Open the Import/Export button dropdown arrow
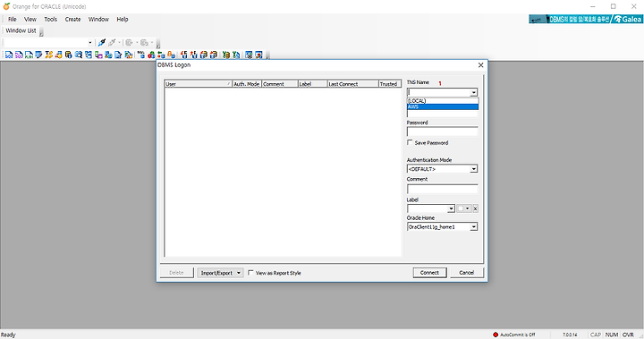Image resolution: width=644 pixels, height=339 pixels. click(239, 273)
